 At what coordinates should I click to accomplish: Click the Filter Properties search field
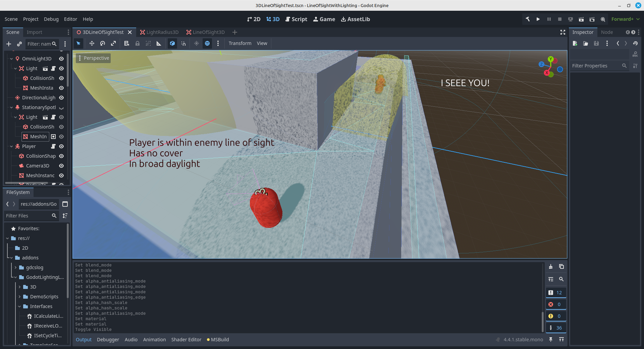point(599,66)
